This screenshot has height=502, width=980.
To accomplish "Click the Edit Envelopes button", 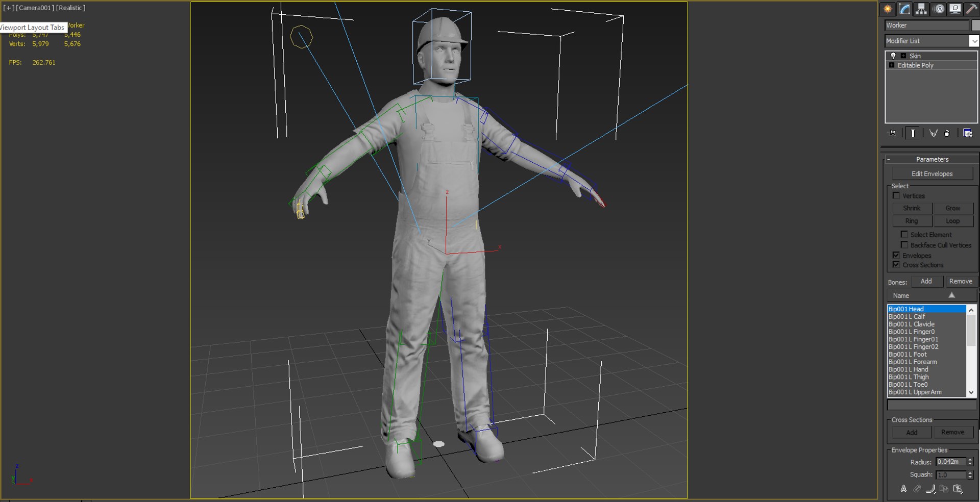I will click(x=932, y=174).
